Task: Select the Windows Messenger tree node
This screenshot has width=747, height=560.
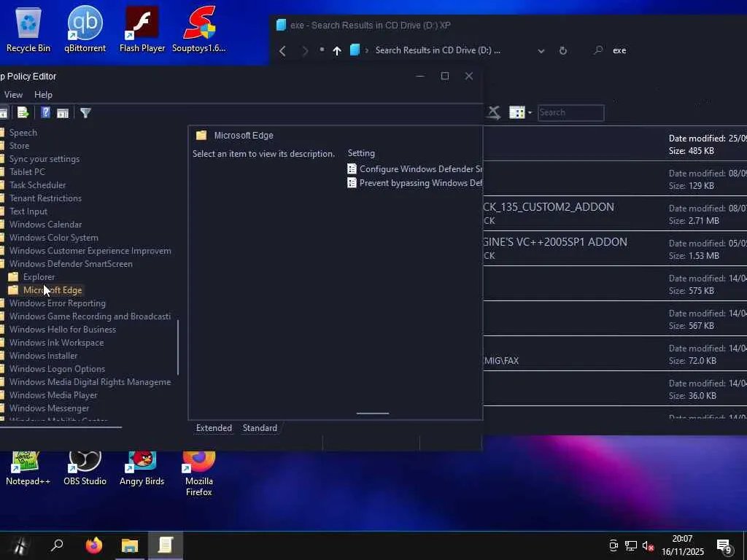Action: (49, 408)
